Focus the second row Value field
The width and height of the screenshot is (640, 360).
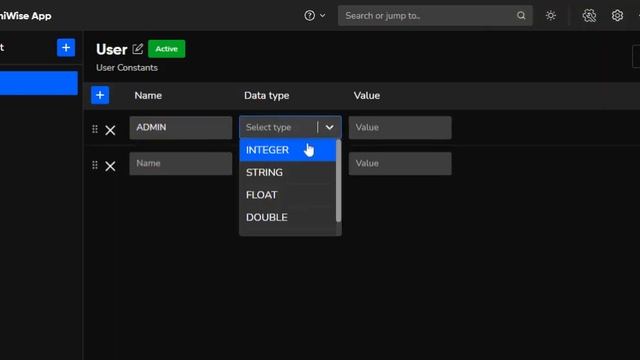pos(400,163)
